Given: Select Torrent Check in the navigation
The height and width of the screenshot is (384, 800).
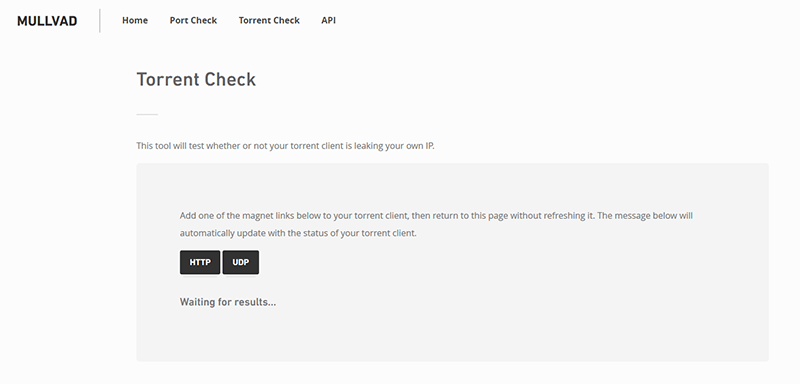Looking at the screenshot, I should pos(269,20).
